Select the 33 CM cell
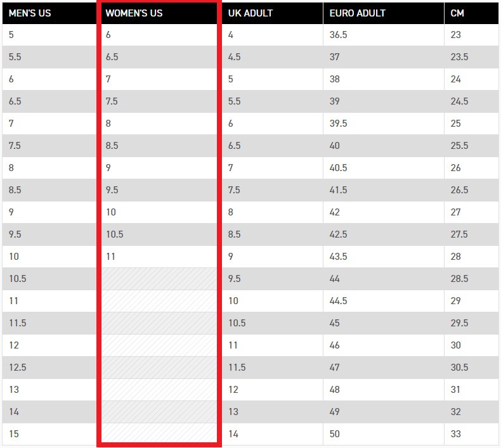501x448 pixels. (x=471, y=434)
